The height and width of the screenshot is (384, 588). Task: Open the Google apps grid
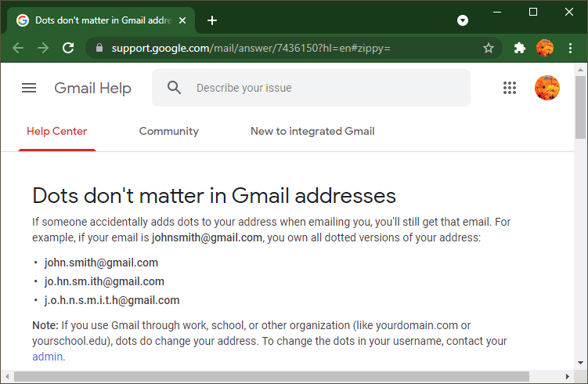pyautogui.click(x=510, y=88)
